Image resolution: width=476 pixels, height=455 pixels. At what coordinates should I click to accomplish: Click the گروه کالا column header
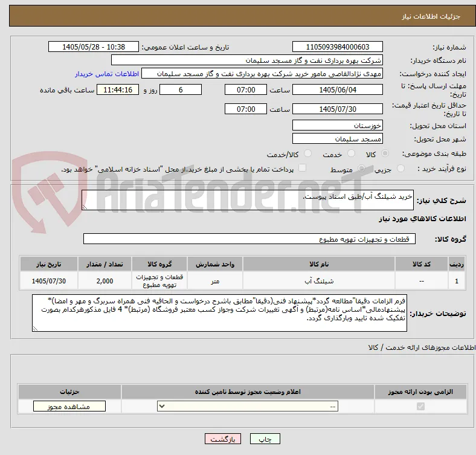point(159,264)
